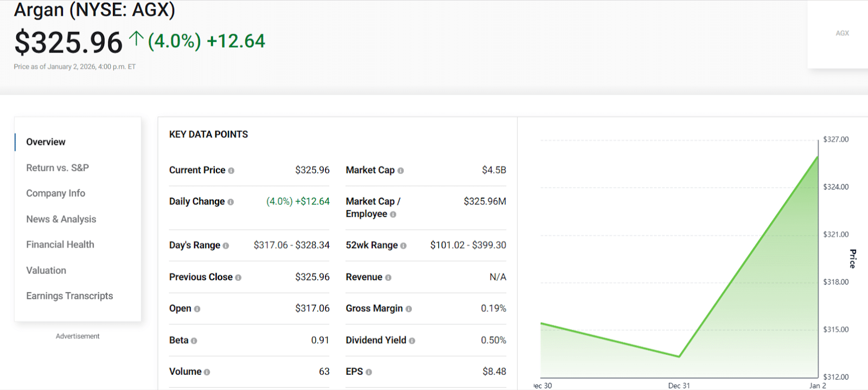Image resolution: width=868 pixels, height=390 pixels.
Task: Click the Dec 31 x-axis label
Action: pyautogui.click(x=679, y=386)
